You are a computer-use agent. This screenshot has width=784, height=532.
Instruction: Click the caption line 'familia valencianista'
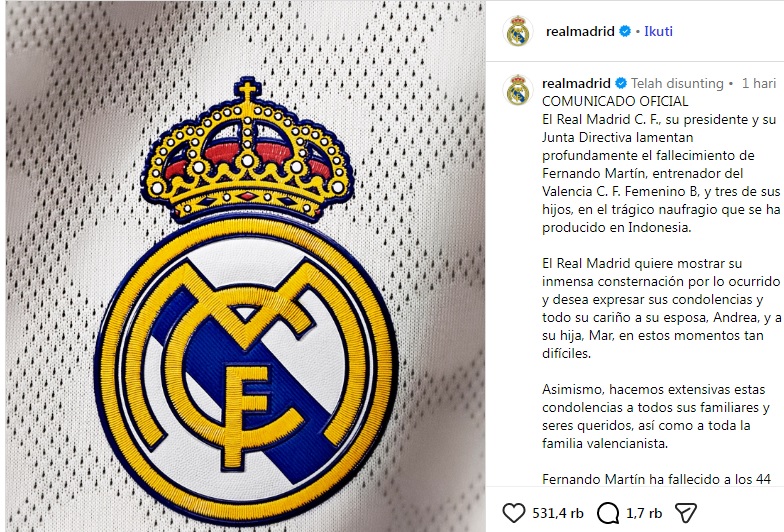coord(605,443)
